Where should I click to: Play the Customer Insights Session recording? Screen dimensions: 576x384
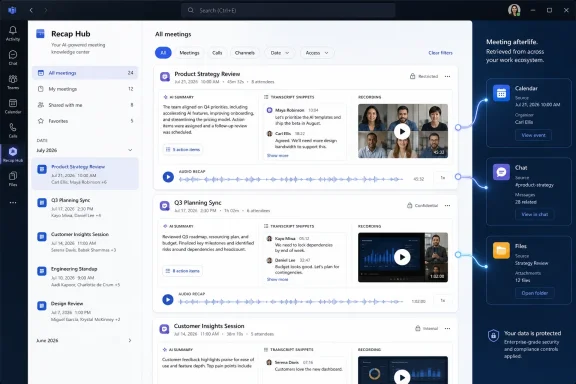(x=402, y=377)
